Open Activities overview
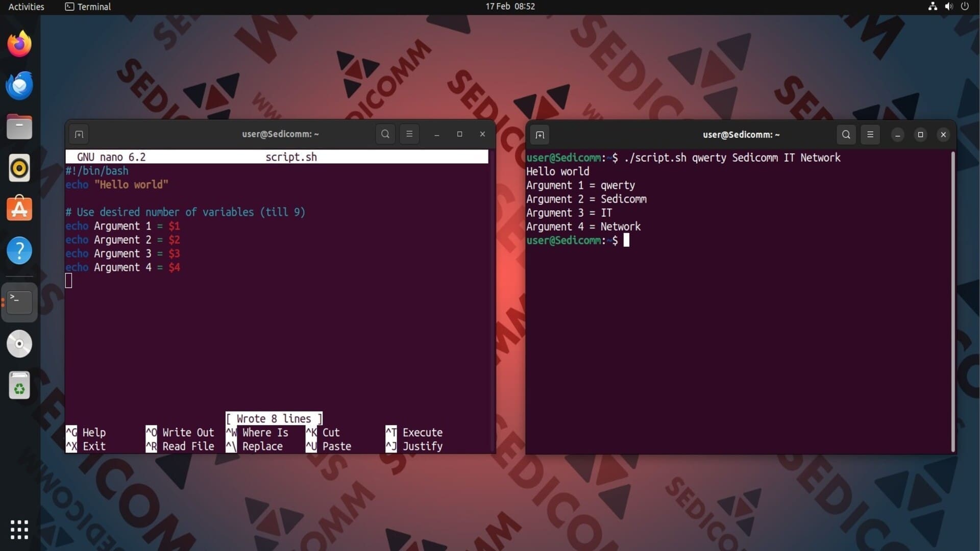Image resolution: width=980 pixels, height=551 pixels. click(26, 7)
